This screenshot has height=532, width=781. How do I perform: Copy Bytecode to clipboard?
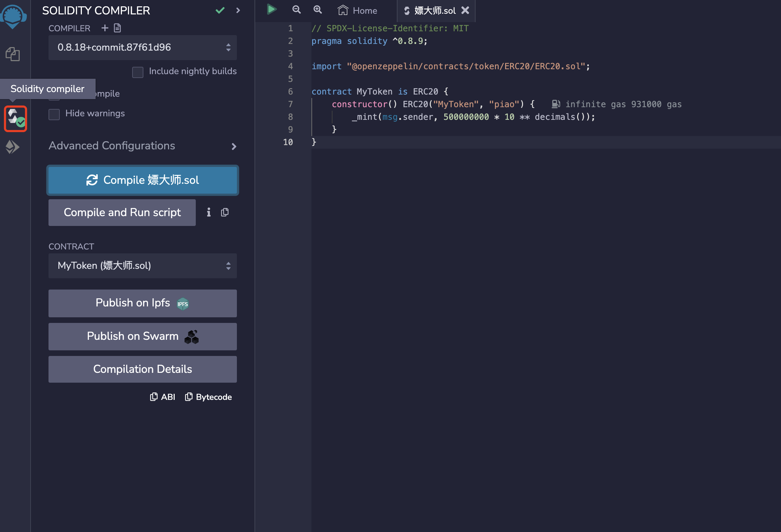point(208,397)
